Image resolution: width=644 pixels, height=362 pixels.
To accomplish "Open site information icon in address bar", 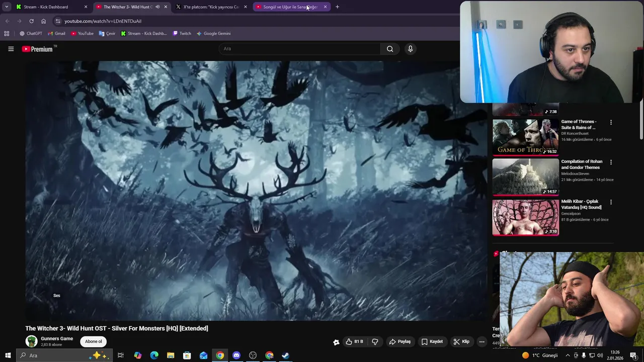I will point(58,21).
